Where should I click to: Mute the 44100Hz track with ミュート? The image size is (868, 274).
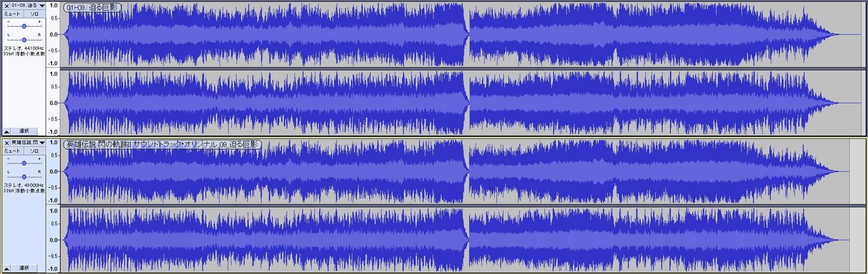point(12,14)
